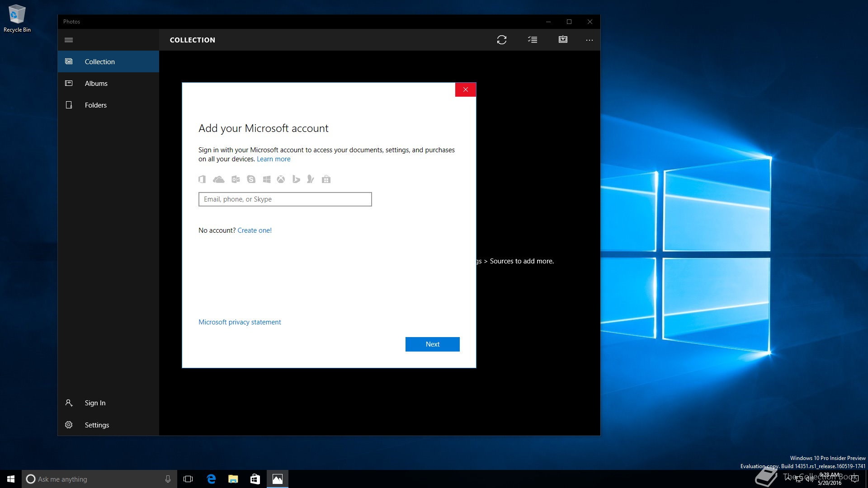Click the Email, phone, or Skype field
The image size is (868, 488).
point(285,199)
